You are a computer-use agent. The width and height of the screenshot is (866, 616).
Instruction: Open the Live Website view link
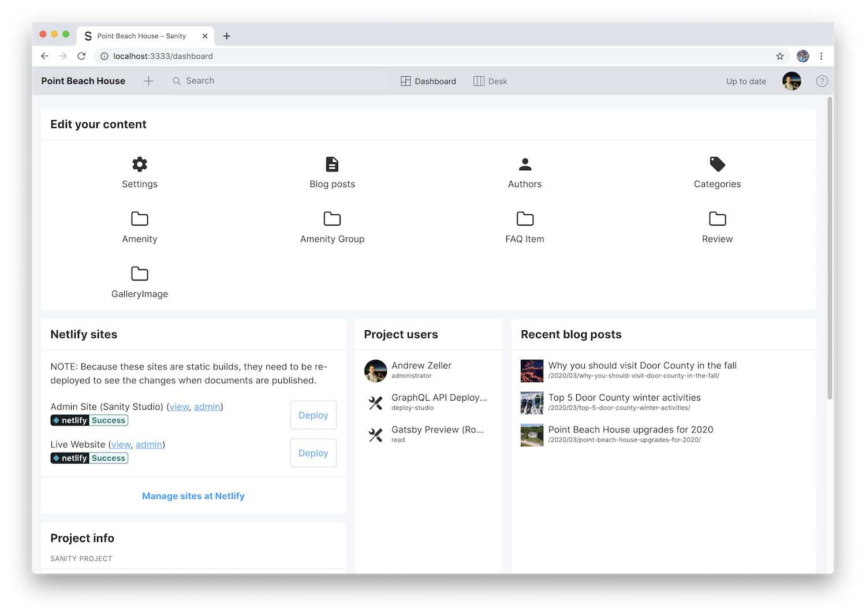(121, 444)
